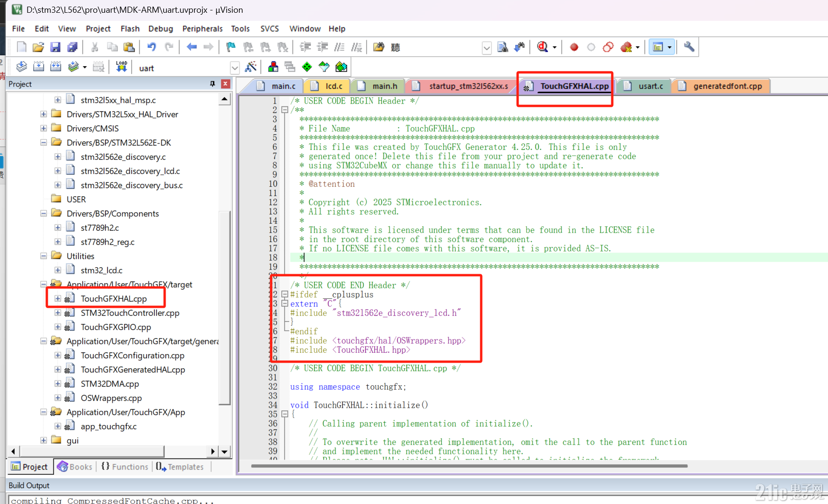Open kill breakpoints dropdown arrow
Image resolution: width=828 pixels, height=504 pixels.
638,47
